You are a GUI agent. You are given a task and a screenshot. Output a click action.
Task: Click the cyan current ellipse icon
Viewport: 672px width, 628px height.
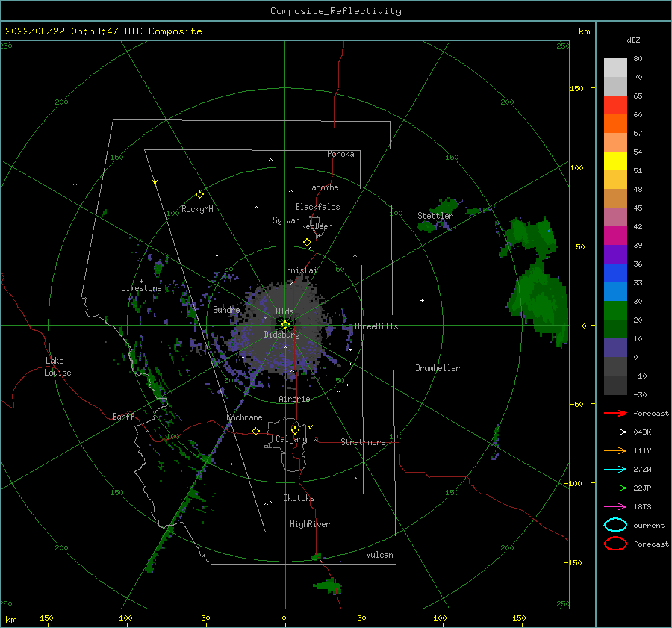(x=615, y=525)
